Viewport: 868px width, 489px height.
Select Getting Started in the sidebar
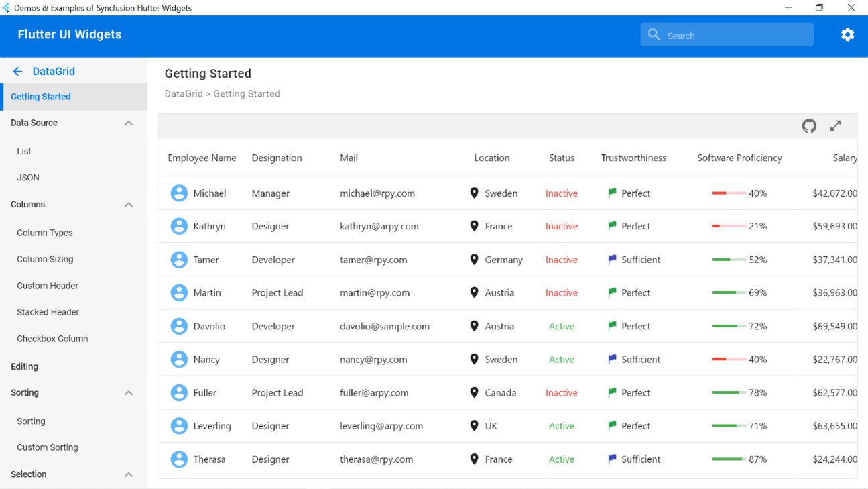click(41, 97)
